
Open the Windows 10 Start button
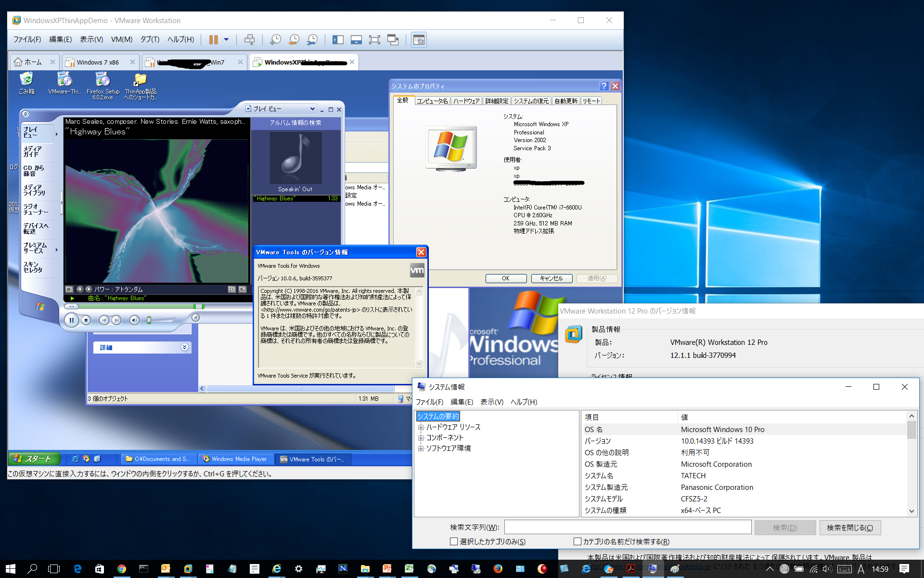pyautogui.click(x=11, y=569)
